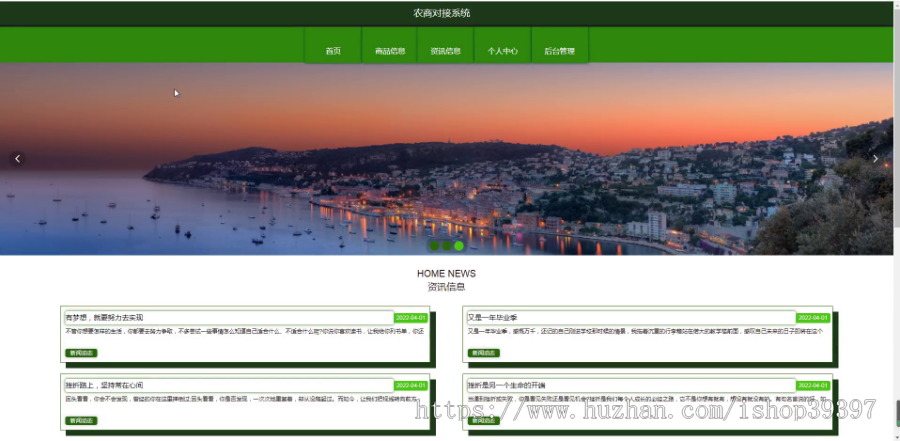Open the 资讯信息 navigation tab
Screen dimensions: 900x441
[446, 45]
